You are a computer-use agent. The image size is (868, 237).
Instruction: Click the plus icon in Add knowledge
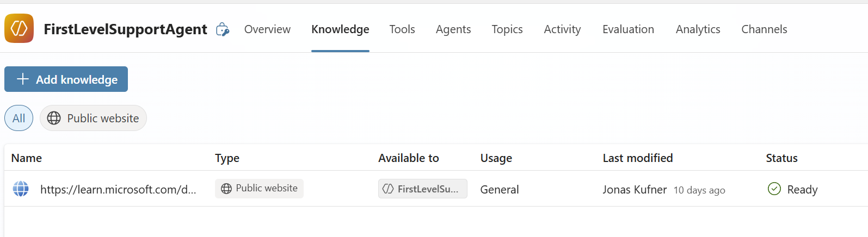22,79
